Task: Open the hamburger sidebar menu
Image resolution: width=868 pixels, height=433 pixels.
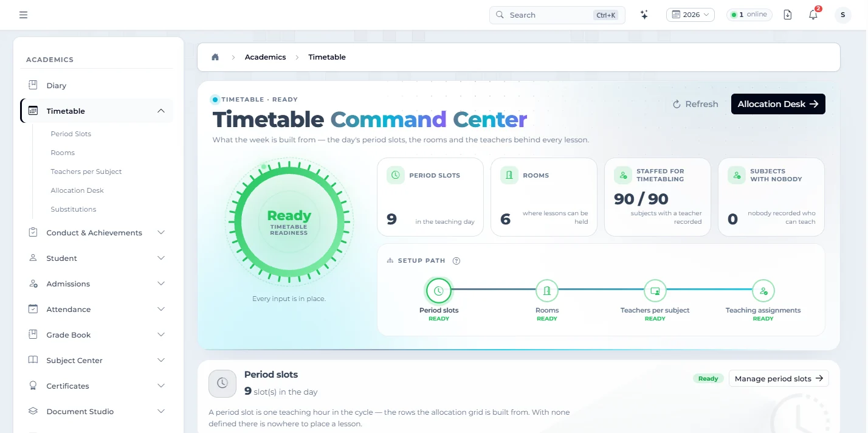Action: tap(23, 15)
